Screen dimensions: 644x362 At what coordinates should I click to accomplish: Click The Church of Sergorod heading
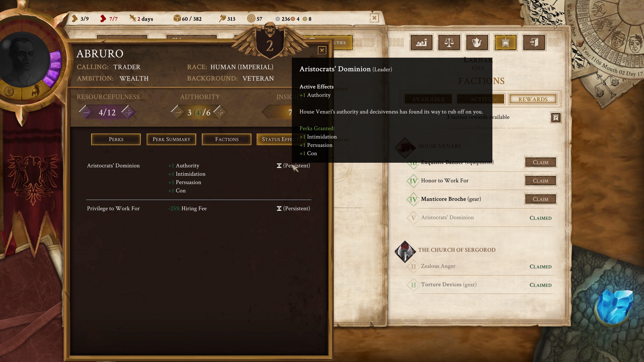[x=457, y=250]
